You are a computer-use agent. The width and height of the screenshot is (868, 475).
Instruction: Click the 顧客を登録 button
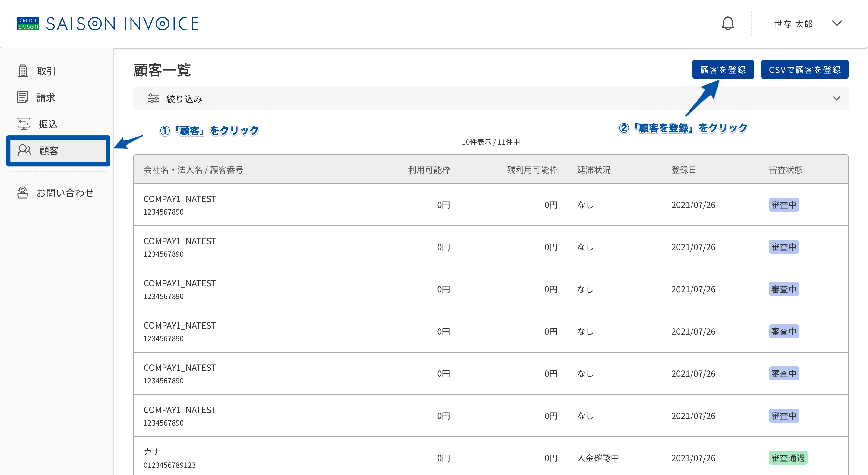723,69
